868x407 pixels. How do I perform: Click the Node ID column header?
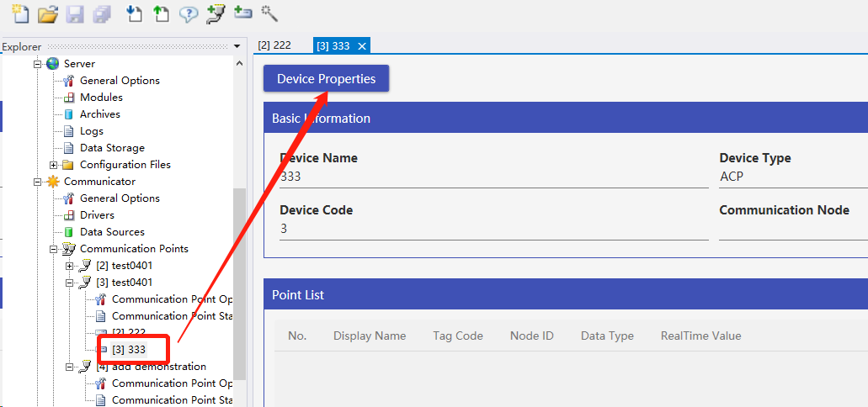(531, 336)
